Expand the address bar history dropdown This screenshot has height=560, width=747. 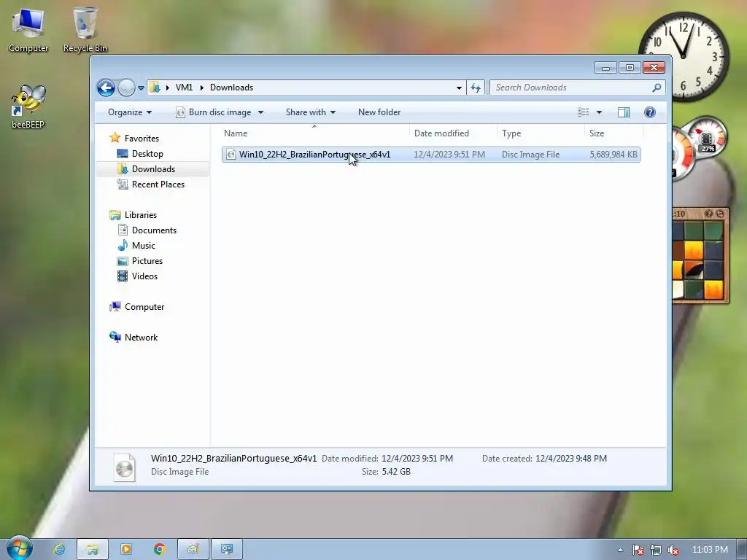pyautogui.click(x=459, y=87)
